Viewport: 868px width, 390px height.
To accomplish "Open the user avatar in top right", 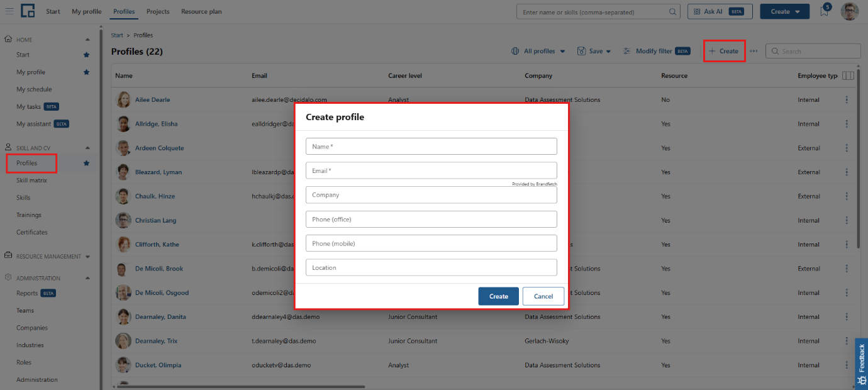I will click(x=850, y=11).
